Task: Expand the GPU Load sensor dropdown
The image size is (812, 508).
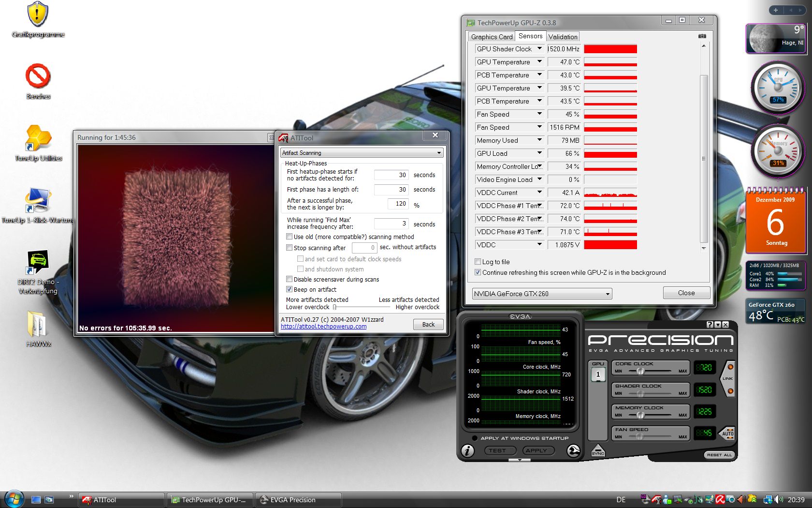Action: point(539,153)
